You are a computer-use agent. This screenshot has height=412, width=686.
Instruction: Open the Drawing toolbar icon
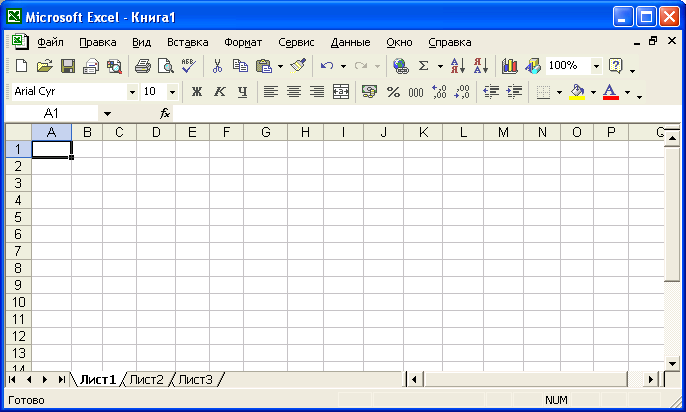pyautogui.click(x=533, y=66)
